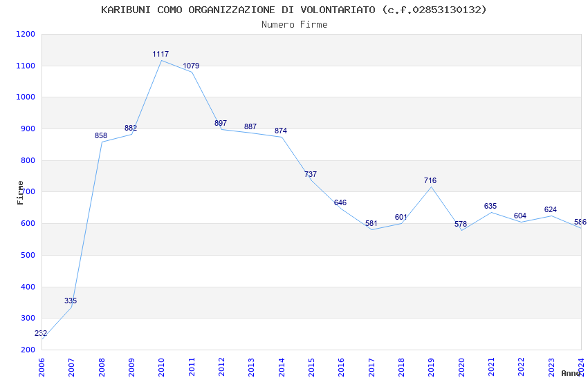Viewport: 588px width, 380px height.
Task: Select the data label 232
Action: pos(41,333)
